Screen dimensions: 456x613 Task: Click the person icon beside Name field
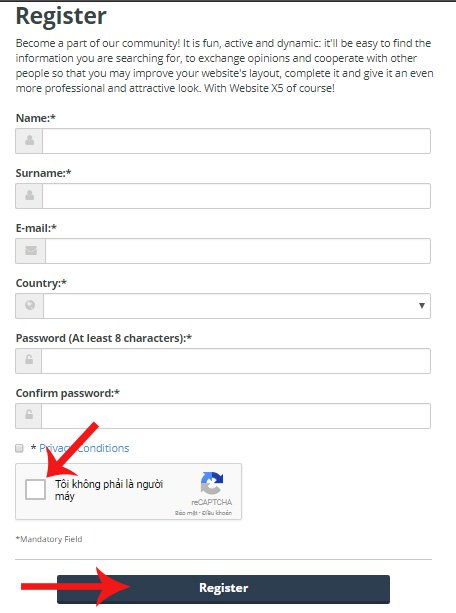(x=29, y=140)
